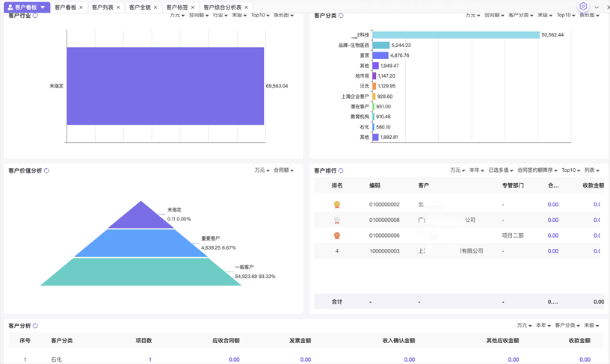Screen dimensions: 610x364
Task: Click the 0.00 contract value for customer 0100000002
Action: (x=552, y=204)
